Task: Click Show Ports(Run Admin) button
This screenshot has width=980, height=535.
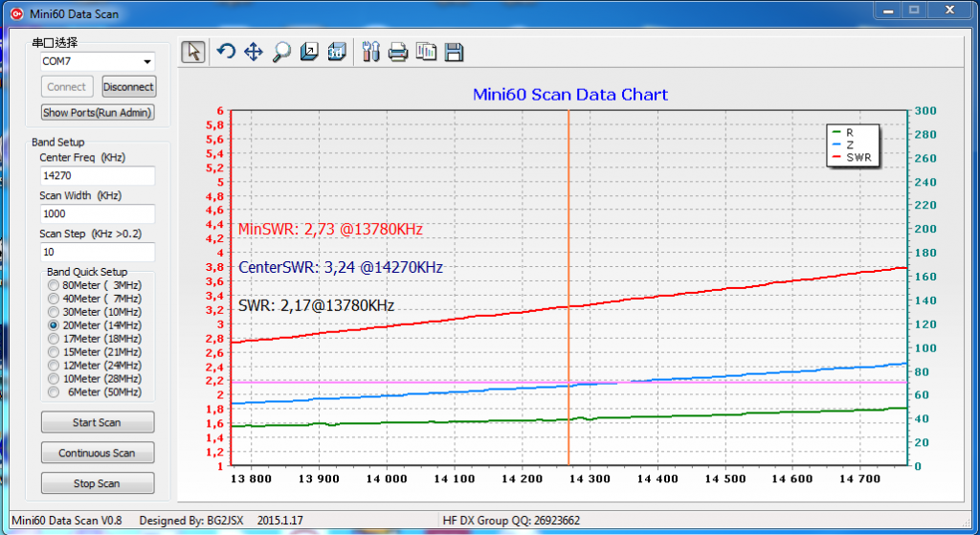Action: (x=98, y=113)
